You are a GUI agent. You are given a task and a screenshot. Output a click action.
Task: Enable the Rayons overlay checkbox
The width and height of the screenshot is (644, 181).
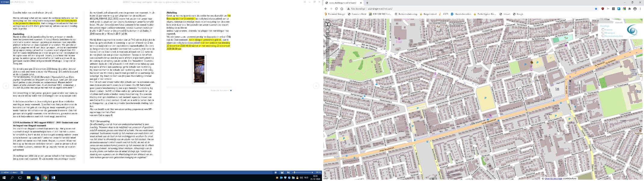[x=603, y=29]
